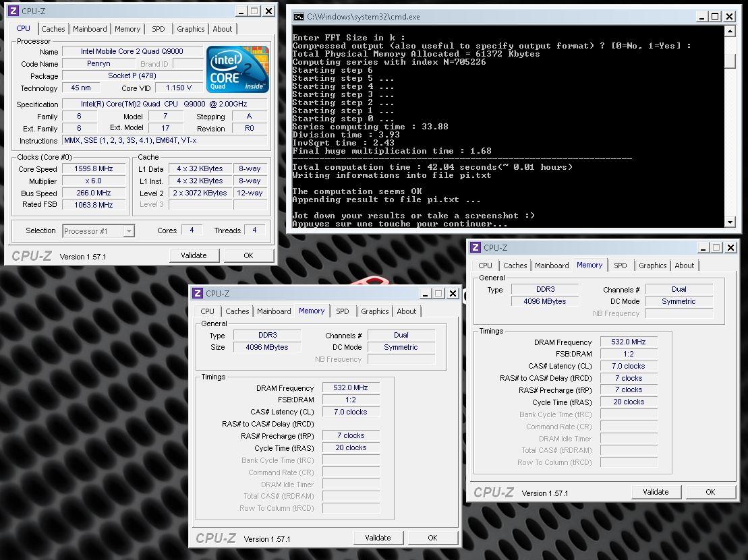The image size is (748, 560).
Task: Open Mainboard tab in top-left CPU-Z window
Action: click(x=90, y=29)
